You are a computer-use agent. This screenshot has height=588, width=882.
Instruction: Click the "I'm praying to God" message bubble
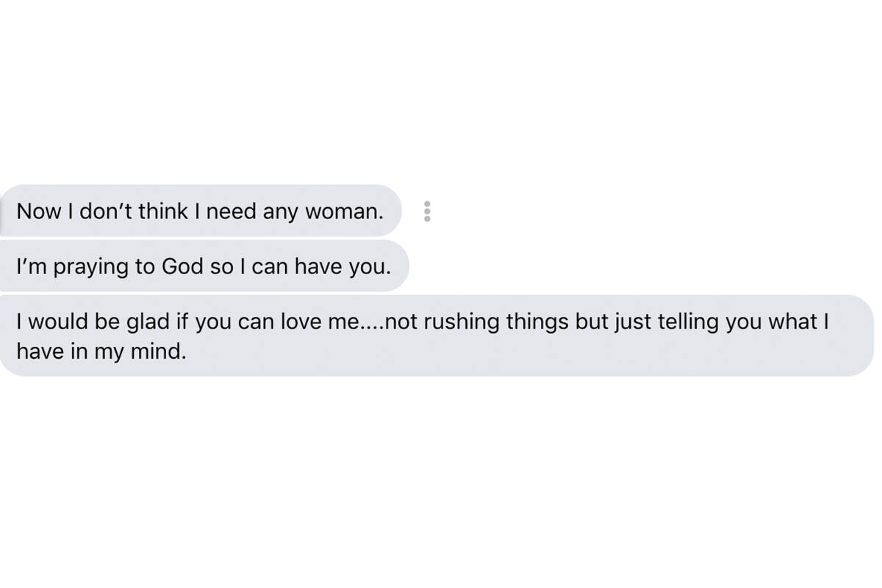pyautogui.click(x=204, y=266)
